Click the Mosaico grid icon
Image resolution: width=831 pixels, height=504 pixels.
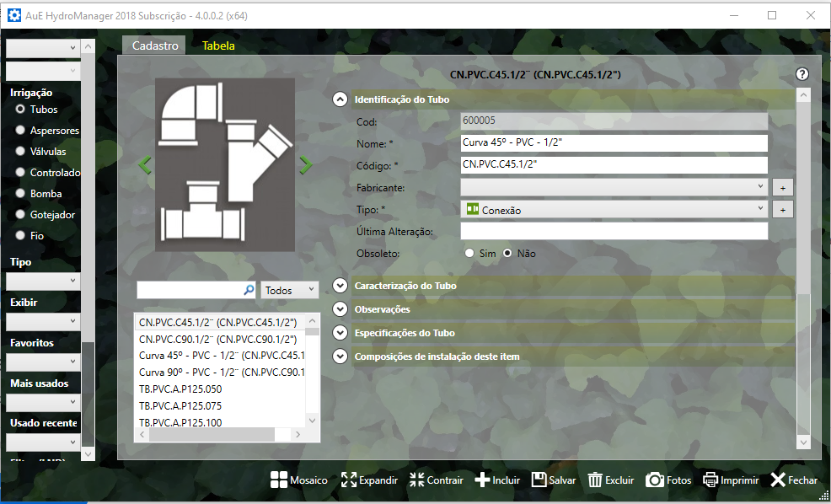[279, 480]
